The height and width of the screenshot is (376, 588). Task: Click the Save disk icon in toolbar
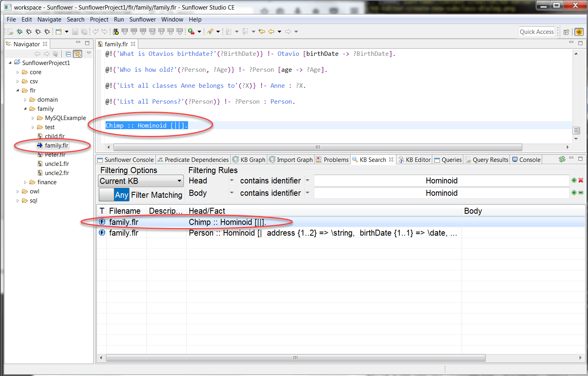click(75, 31)
